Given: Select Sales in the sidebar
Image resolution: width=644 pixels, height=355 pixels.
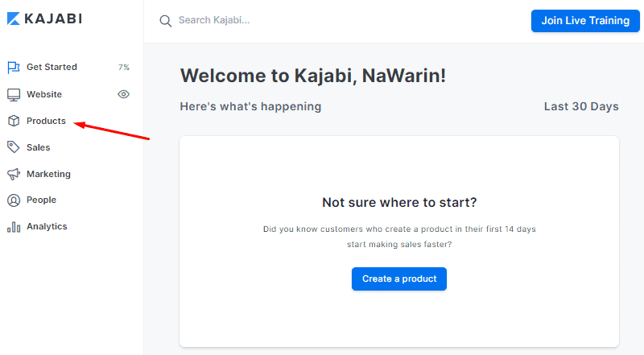Looking at the screenshot, I should (38, 147).
